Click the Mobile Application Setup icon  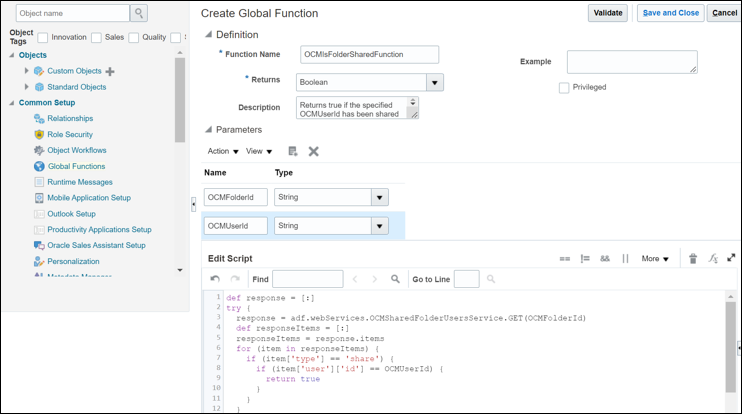tap(39, 198)
